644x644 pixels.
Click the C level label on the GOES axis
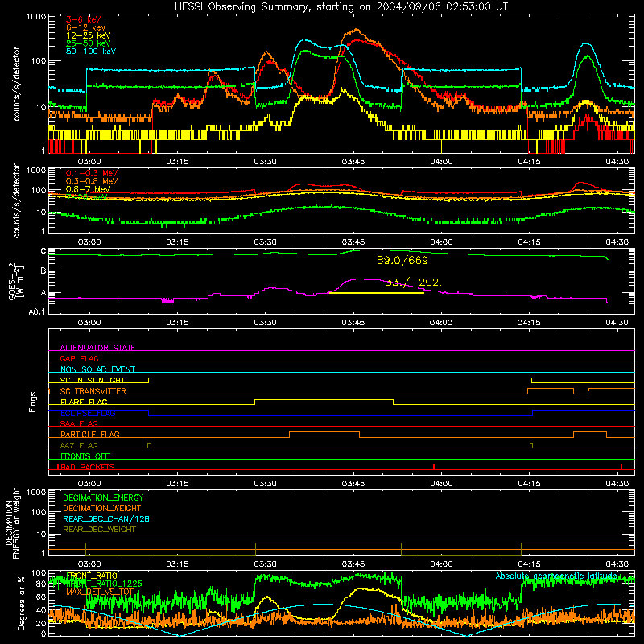[43, 251]
